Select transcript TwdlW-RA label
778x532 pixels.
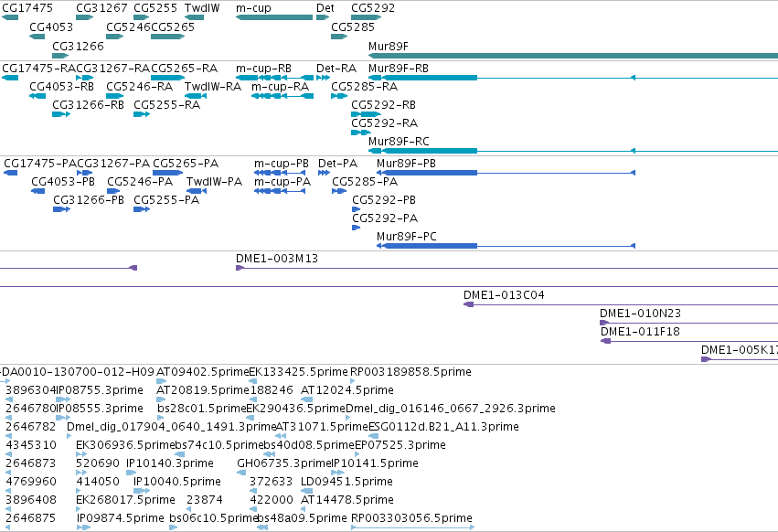(213, 86)
